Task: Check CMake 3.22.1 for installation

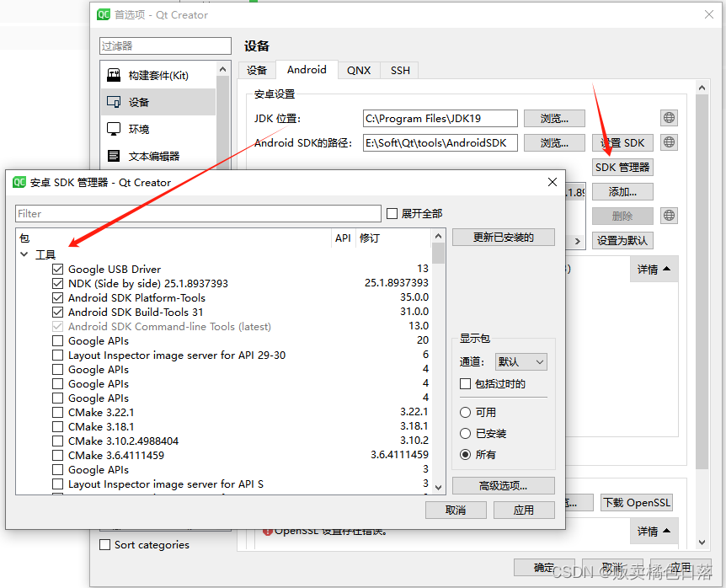Action: [x=57, y=412]
